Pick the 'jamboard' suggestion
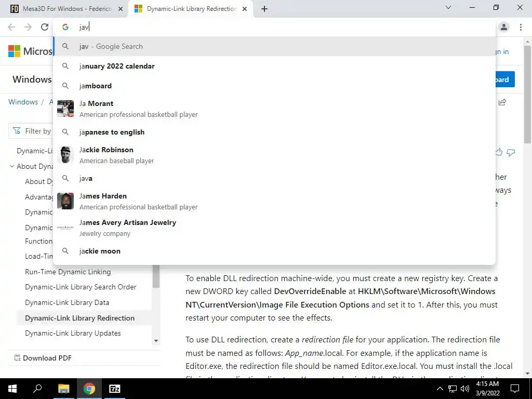The width and height of the screenshot is (532, 399). coord(274,86)
